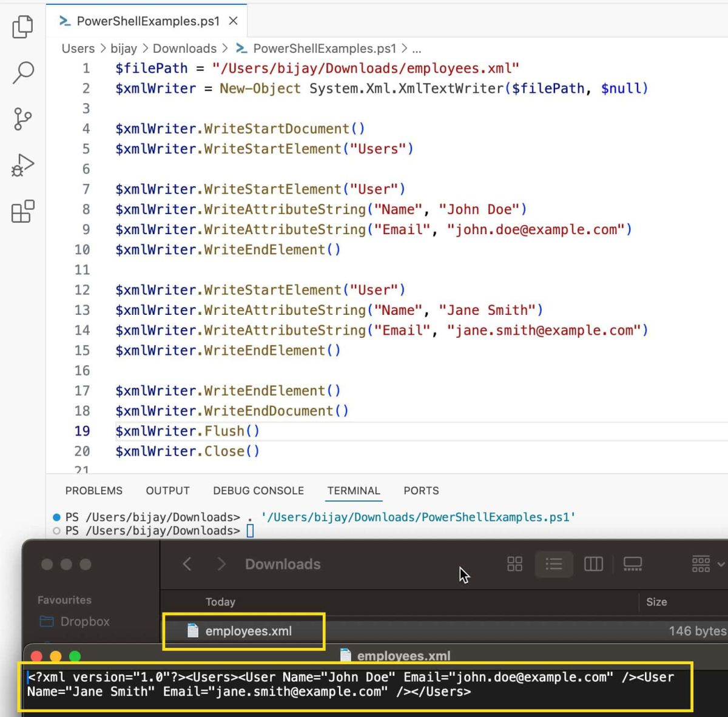Click "jane.smith@example.com" string on line 14
728x717 pixels.
tap(544, 330)
